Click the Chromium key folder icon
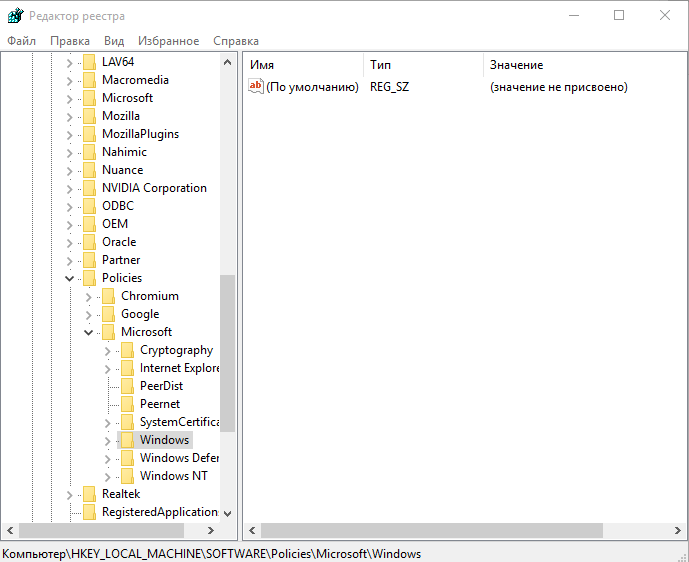This screenshot has width=689, height=562. (x=109, y=296)
